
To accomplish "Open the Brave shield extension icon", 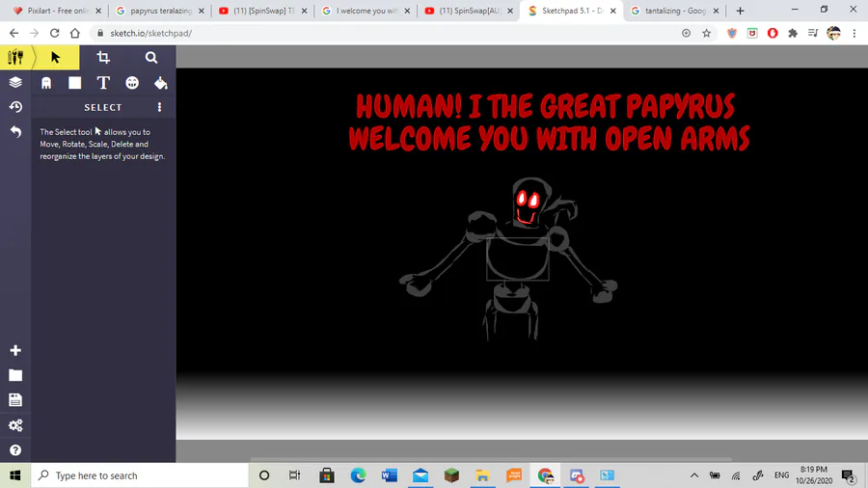I will tap(732, 33).
